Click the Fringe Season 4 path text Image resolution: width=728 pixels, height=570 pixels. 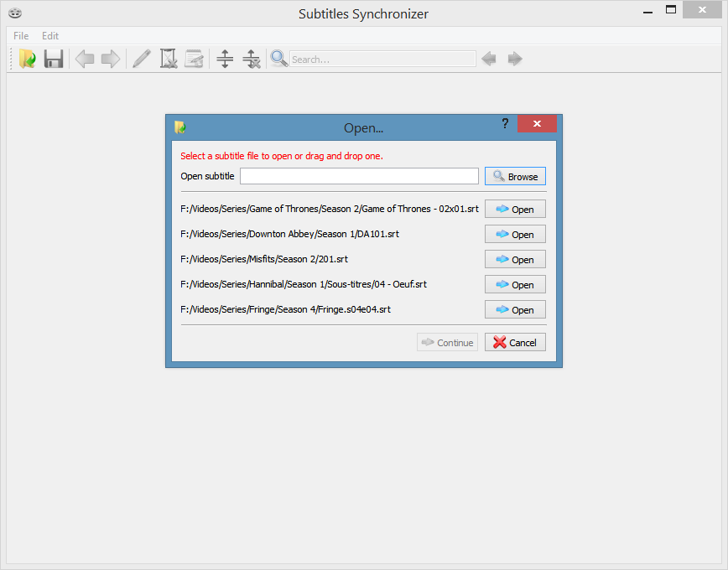(x=285, y=309)
